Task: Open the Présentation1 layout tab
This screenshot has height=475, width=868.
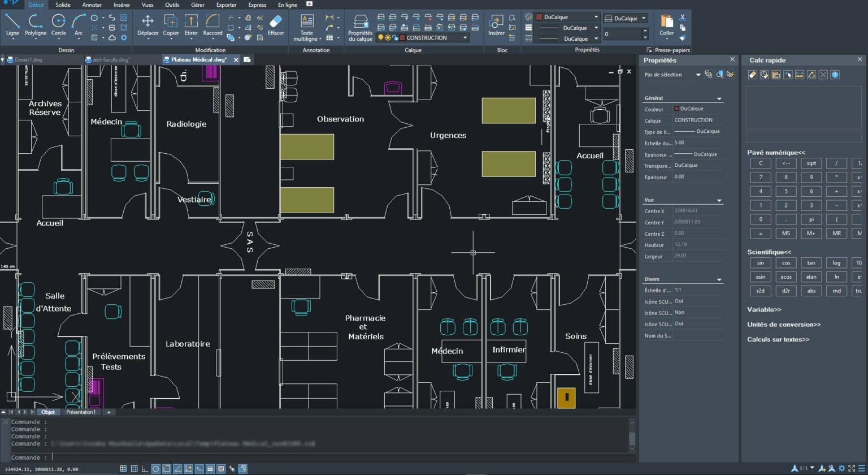Action: coord(80,412)
